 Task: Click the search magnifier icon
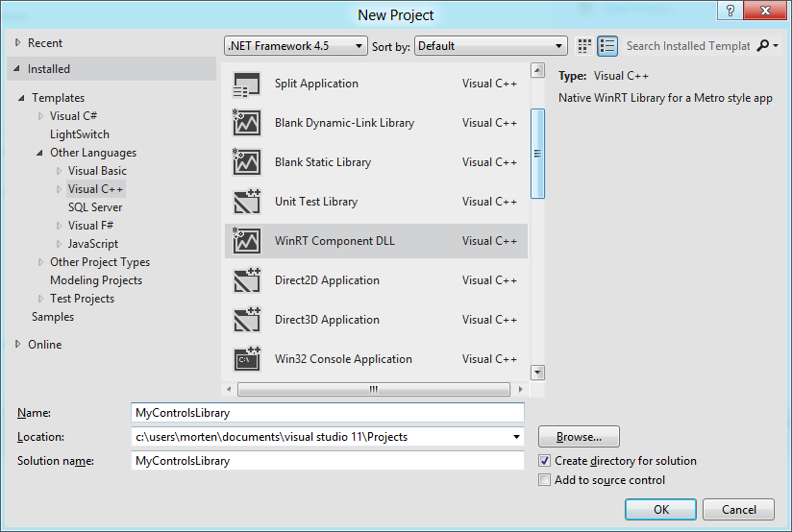[763, 45]
